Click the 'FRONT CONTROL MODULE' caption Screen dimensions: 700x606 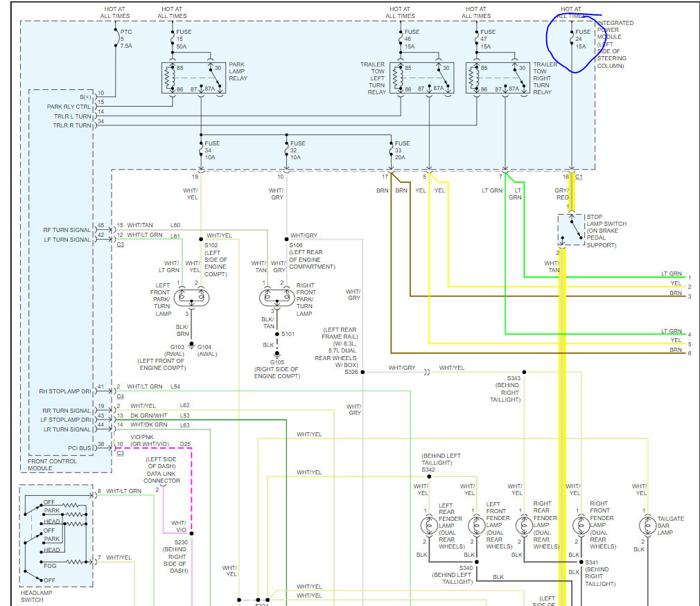click(x=52, y=465)
